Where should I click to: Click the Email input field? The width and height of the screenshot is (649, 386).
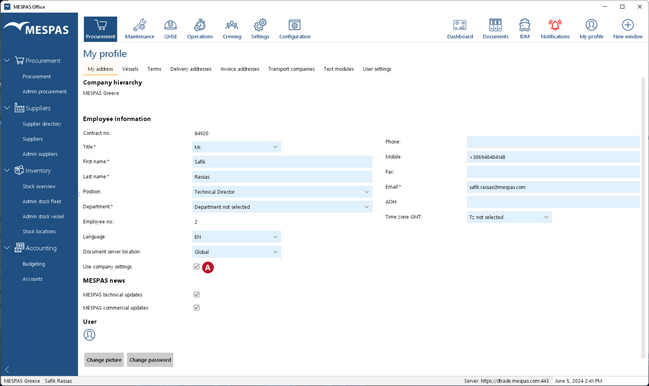[553, 187]
